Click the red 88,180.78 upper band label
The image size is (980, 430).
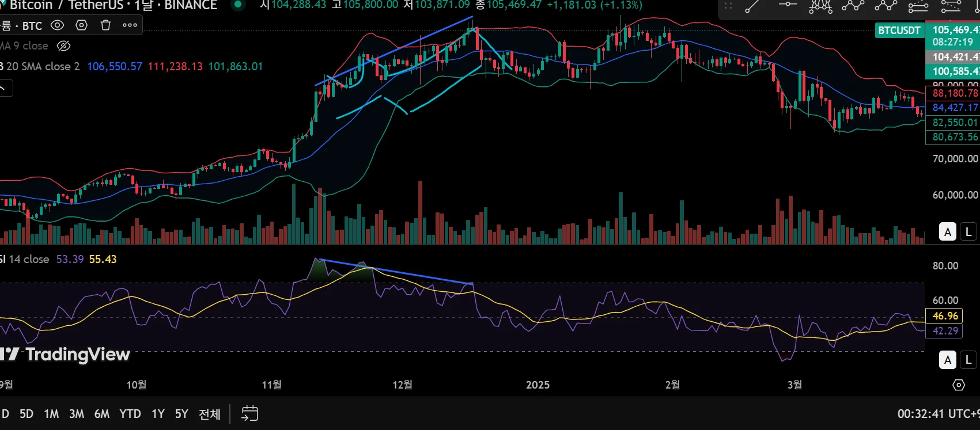point(953,93)
